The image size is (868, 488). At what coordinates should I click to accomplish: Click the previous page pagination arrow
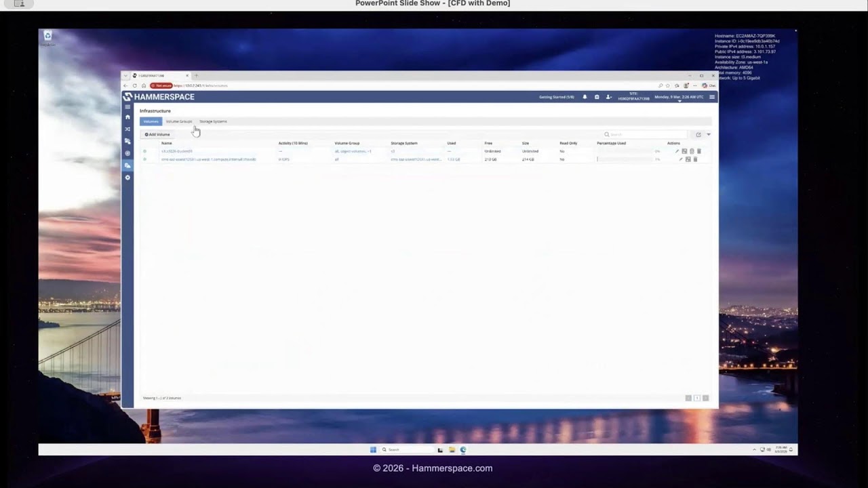pyautogui.click(x=688, y=398)
